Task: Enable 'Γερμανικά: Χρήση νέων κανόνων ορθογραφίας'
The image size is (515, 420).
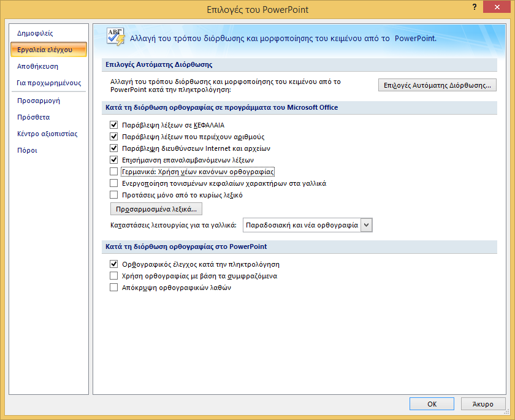Action: (x=113, y=172)
